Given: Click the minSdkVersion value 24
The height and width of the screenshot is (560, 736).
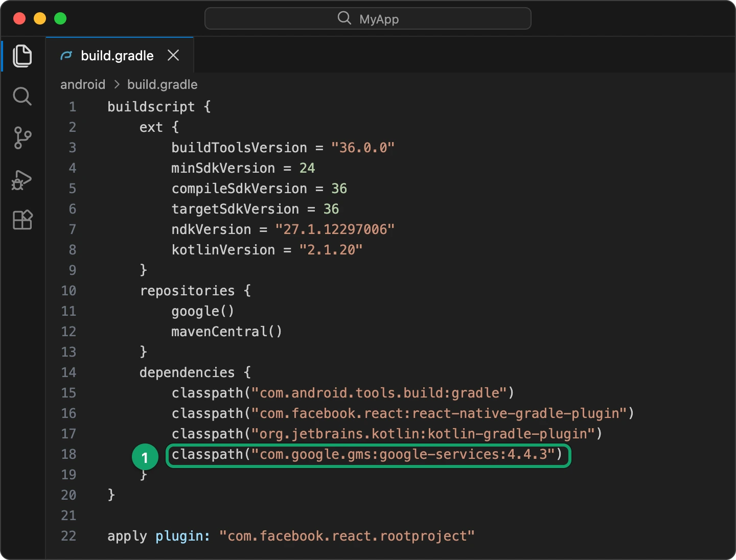Looking at the screenshot, I should click(x=307, y=168).
